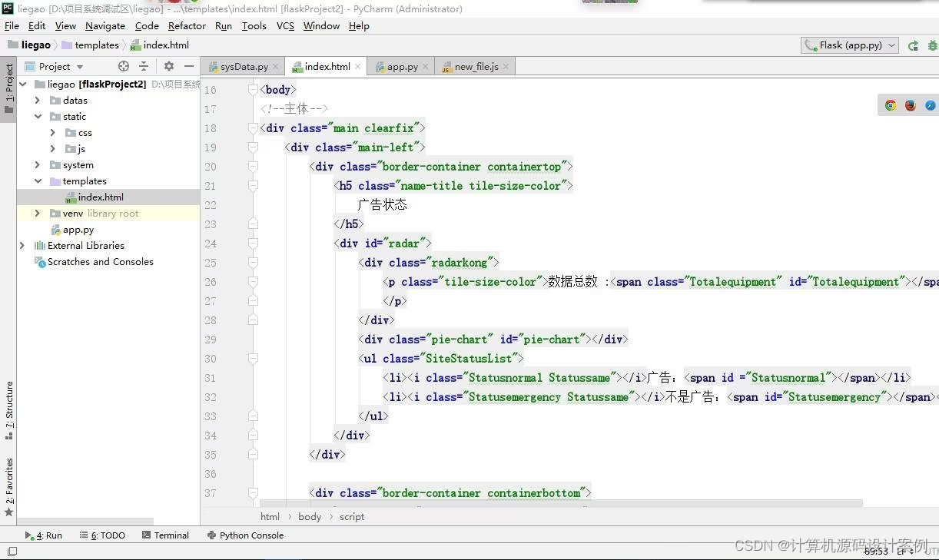
Task: Collapse the static folder
Action: [38, 117]
